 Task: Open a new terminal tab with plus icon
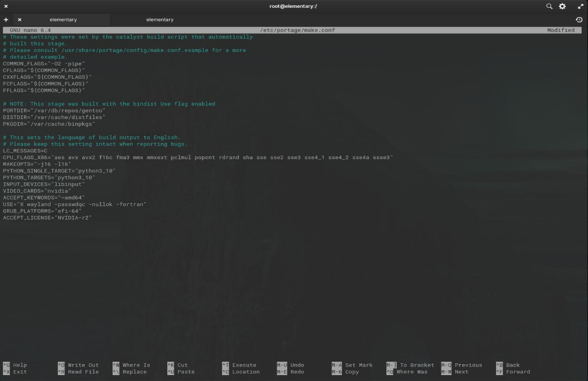tap(6, 20)
